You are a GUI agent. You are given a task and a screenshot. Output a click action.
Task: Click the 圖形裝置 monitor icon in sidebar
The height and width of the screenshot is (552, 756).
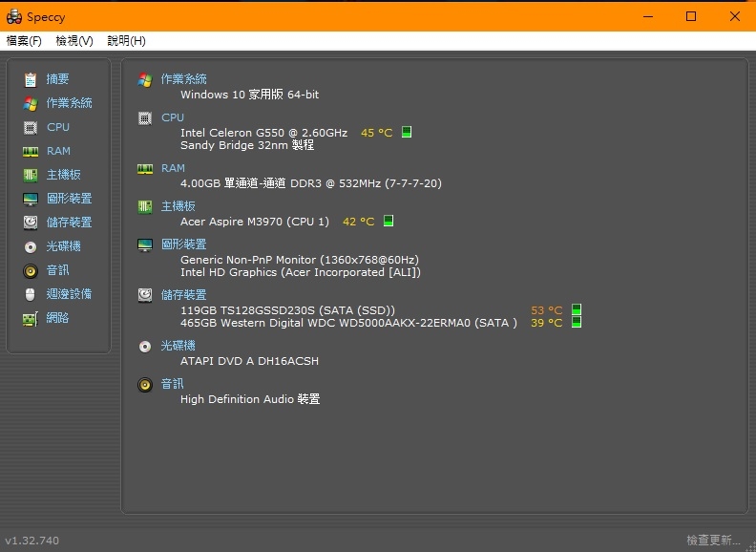(31, 199)
